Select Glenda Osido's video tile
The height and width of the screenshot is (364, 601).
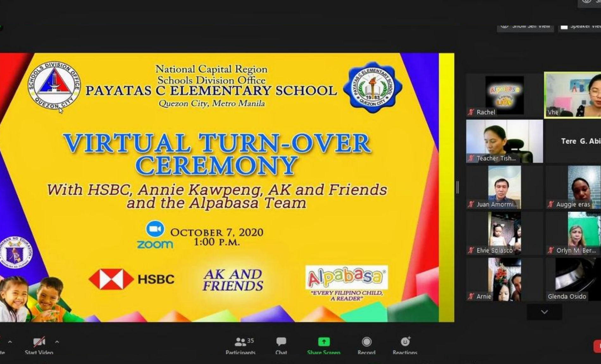[x=573, y=279]
